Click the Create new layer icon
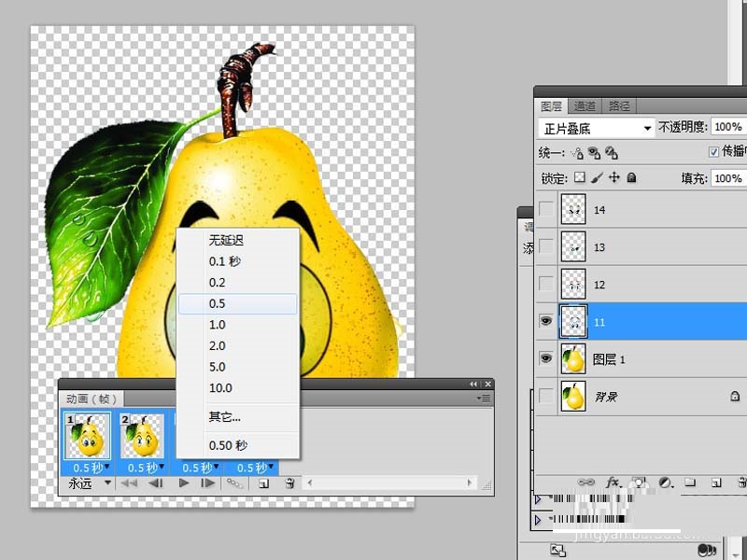This screenshot has width=747, height=560. pos(715,482)
